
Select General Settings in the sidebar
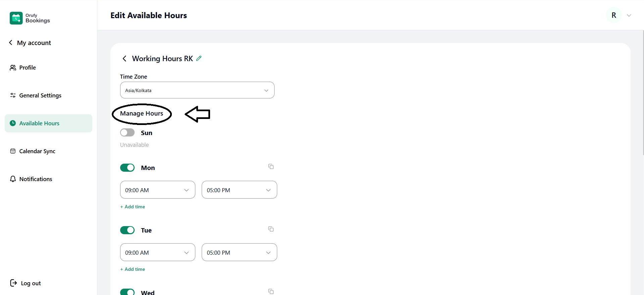(x=40, y=95)
